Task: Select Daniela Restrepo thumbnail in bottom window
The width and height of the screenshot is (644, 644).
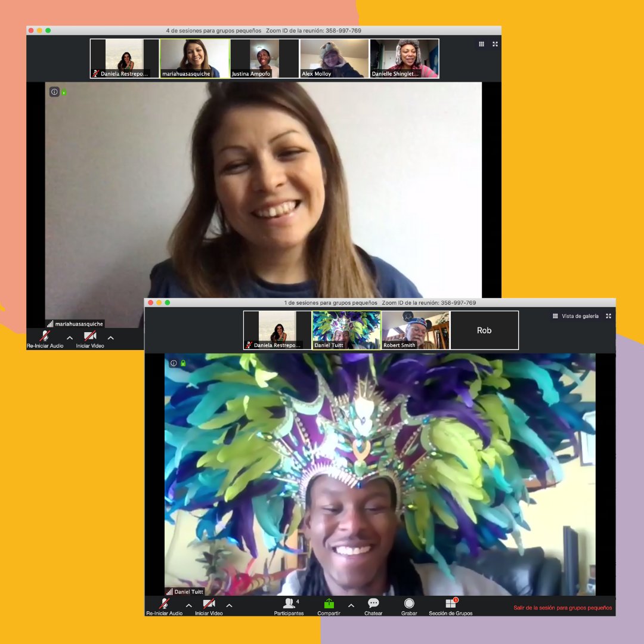Action: point(277,330)
